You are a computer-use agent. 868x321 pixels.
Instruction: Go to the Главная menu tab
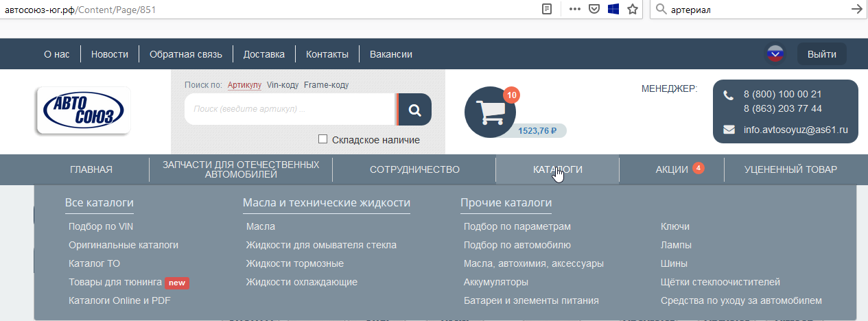point(91,169)
